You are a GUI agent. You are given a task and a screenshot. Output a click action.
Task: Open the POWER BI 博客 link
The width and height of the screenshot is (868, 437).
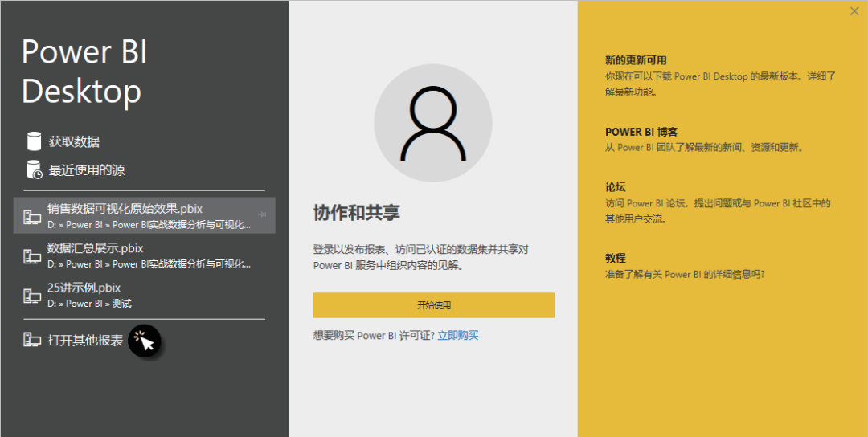click(641, 133)
